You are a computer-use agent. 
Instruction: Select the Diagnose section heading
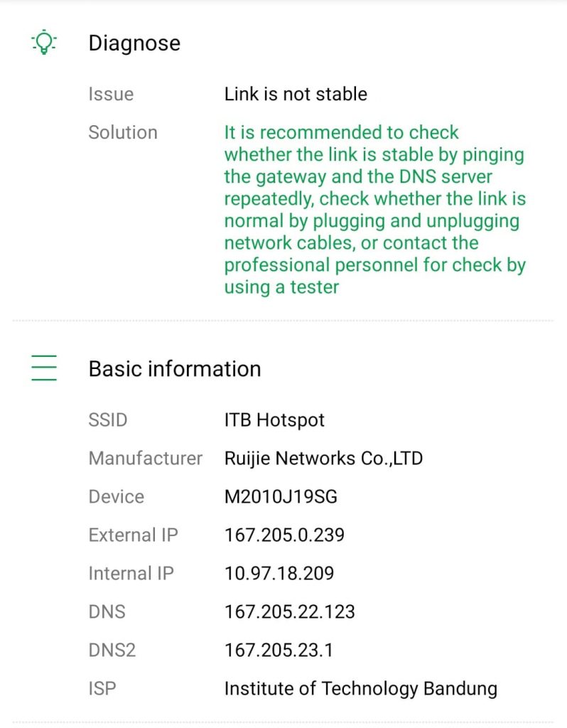click(134, 43)
